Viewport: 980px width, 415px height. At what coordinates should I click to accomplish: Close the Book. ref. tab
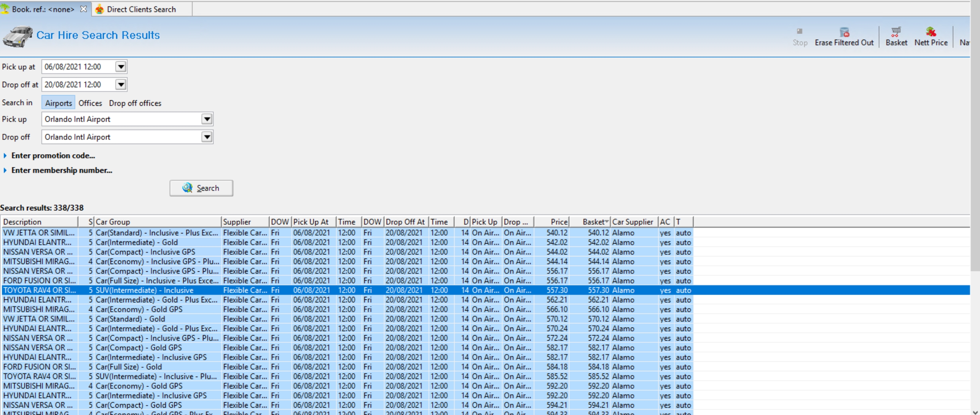(84, 9)
